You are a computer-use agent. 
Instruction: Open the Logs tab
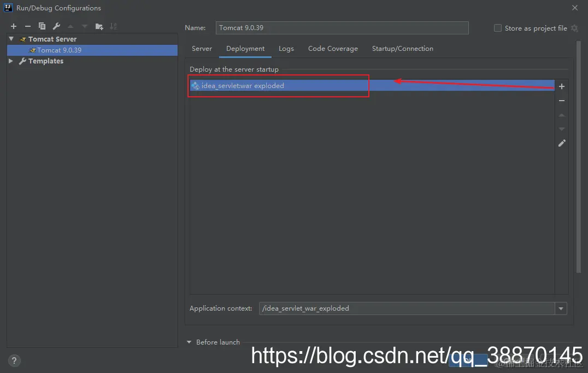click(x=286, y=49)
